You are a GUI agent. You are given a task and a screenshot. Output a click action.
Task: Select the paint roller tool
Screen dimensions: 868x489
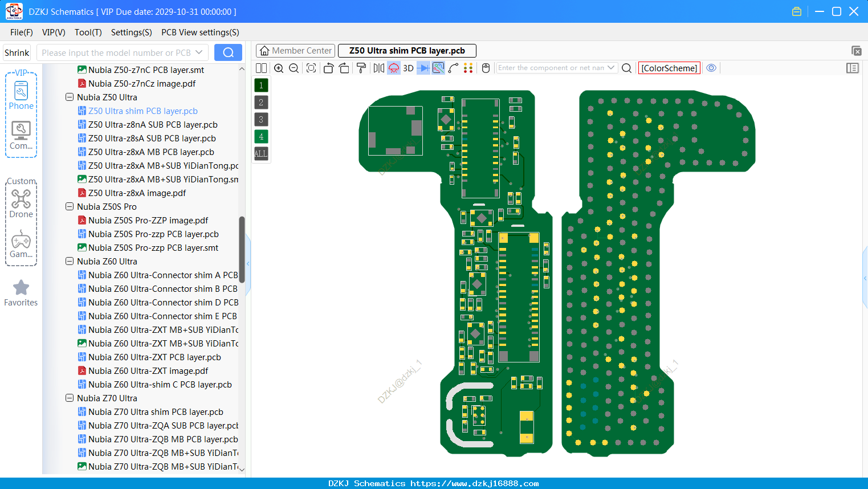pyautogui.click(x=361, y=68)
